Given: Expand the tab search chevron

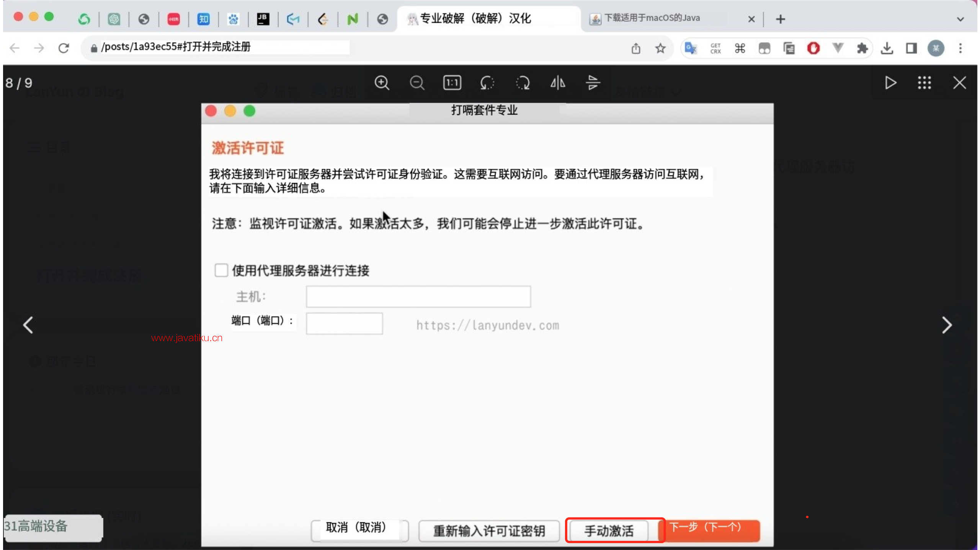Looking at the screenshot, I should pos(960,19).
